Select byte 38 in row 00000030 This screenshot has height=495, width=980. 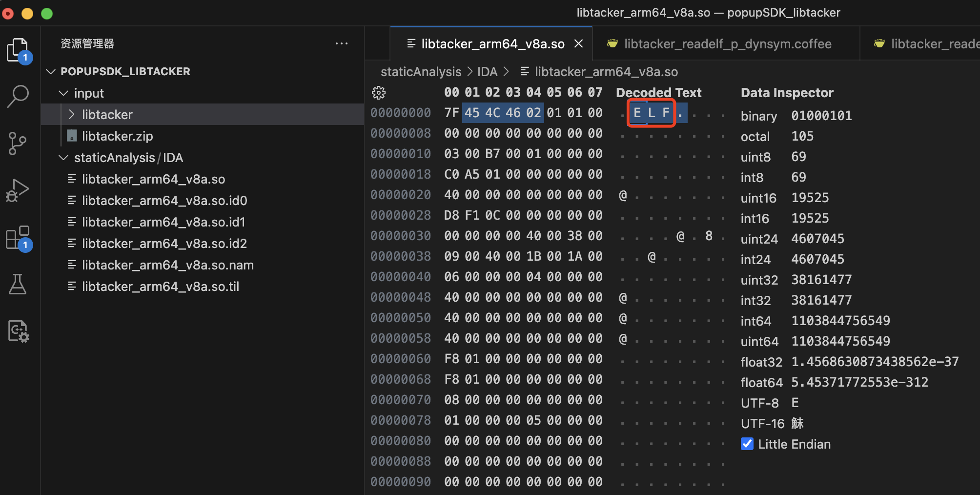point(574,236)
